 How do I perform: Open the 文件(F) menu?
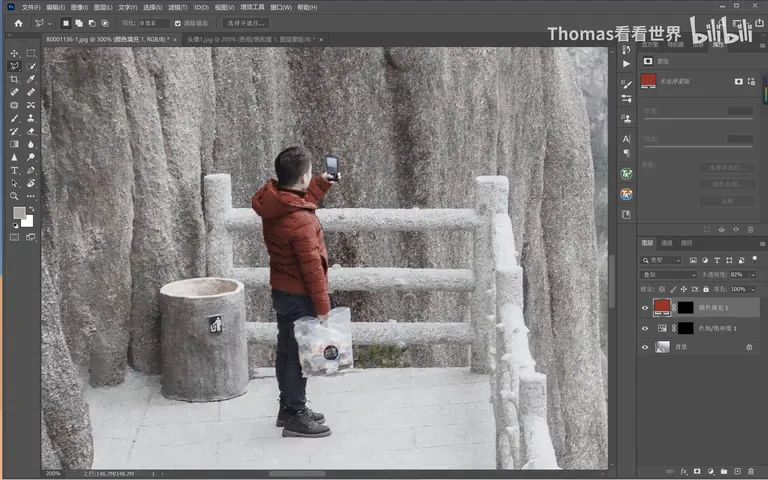31,7
